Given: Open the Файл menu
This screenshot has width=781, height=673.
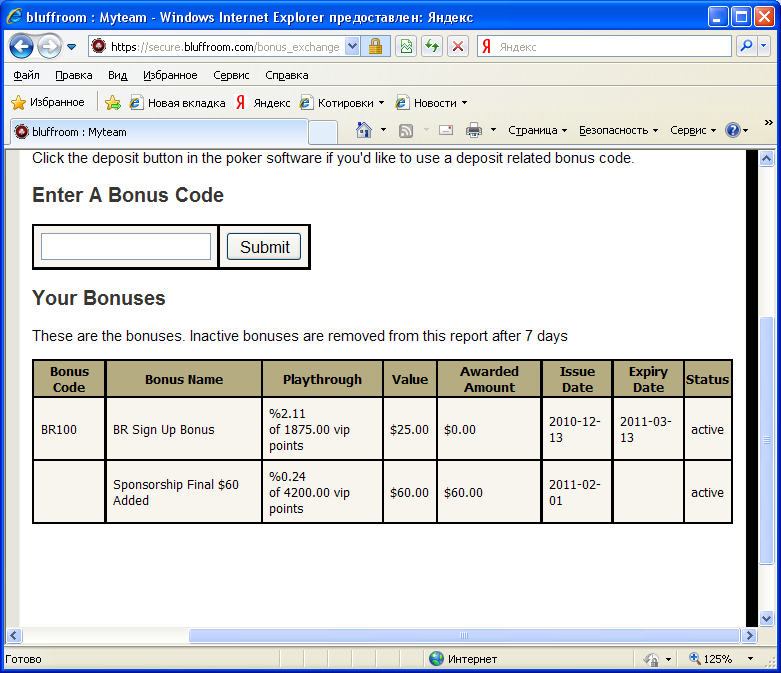Looking at the screenshot, I should coord(26,75).
